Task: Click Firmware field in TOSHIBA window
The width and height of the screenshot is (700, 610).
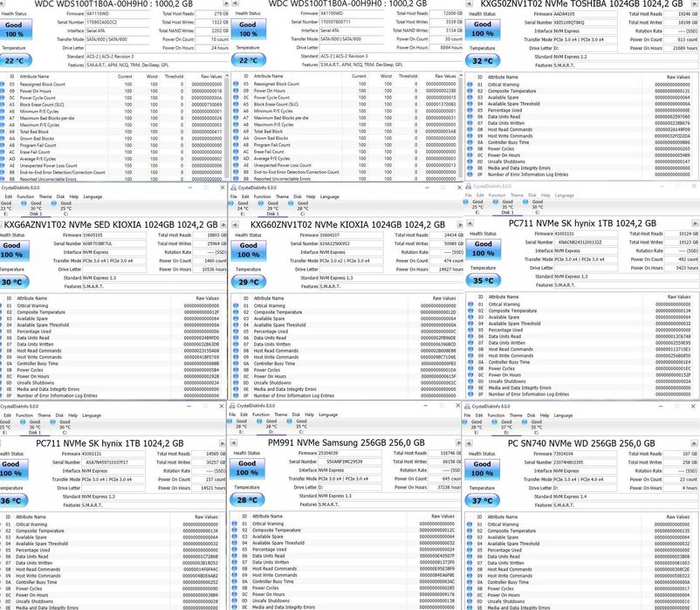Action: pyautogui.click(x=585, y=14)
